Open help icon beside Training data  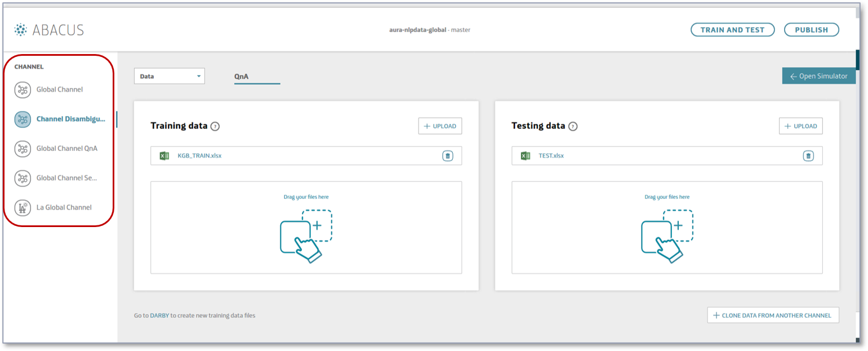coord(215,126)
